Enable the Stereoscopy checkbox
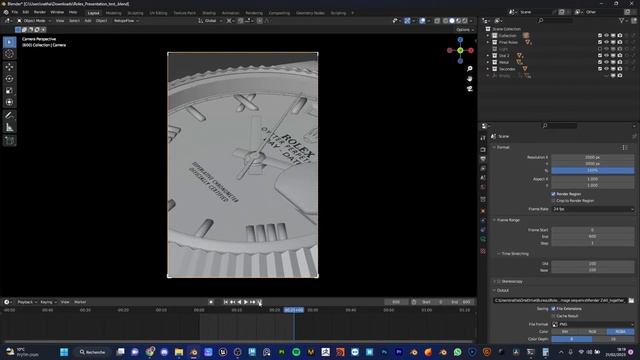The image size is (640, 360). 499,282
